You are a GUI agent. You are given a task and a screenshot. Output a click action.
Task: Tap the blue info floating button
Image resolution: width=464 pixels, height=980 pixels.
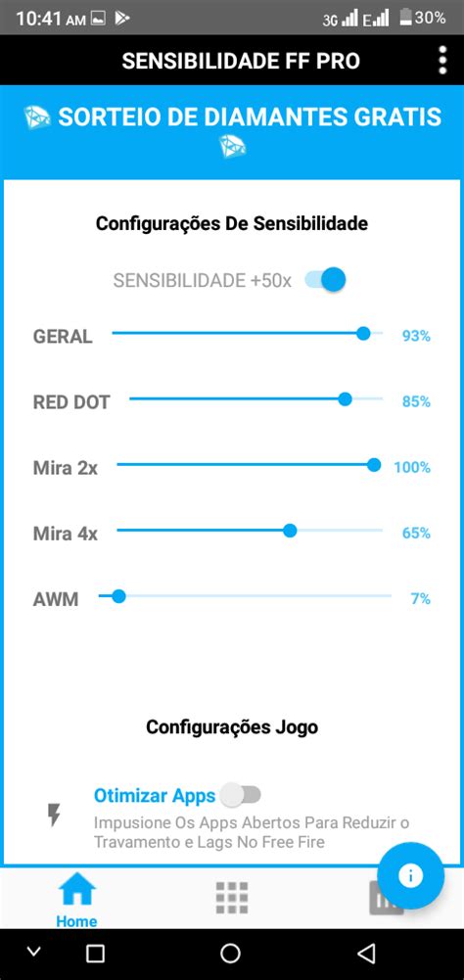click(411, 875)
